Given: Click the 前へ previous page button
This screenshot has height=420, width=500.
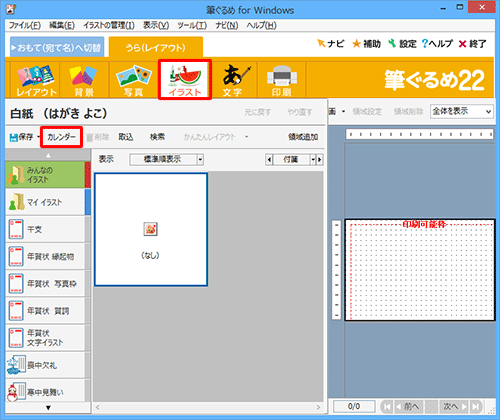Looking at the screenshot, I should (408, 407).
